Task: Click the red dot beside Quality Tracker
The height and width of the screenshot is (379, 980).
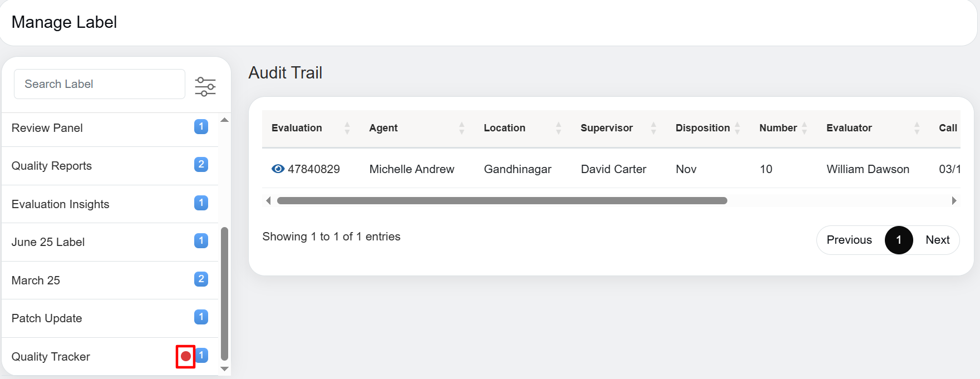Action: [186, 356]
